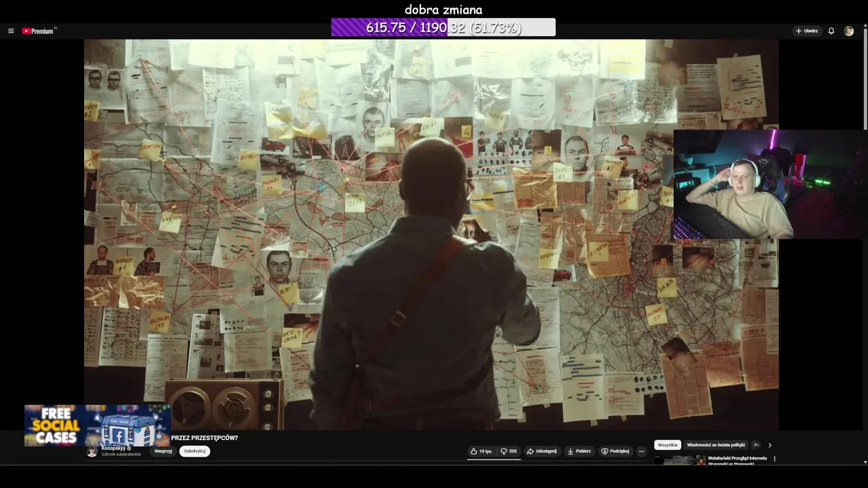Click the PRZEZ PRZESTĘPCÓW? video title

204,438
